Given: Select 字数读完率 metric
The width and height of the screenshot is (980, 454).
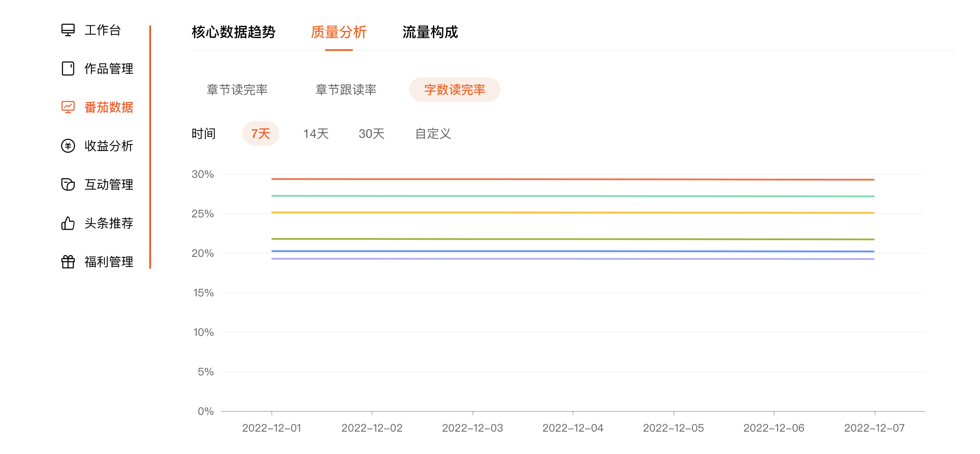Looking at the screenshot, I should coord(454,90).
